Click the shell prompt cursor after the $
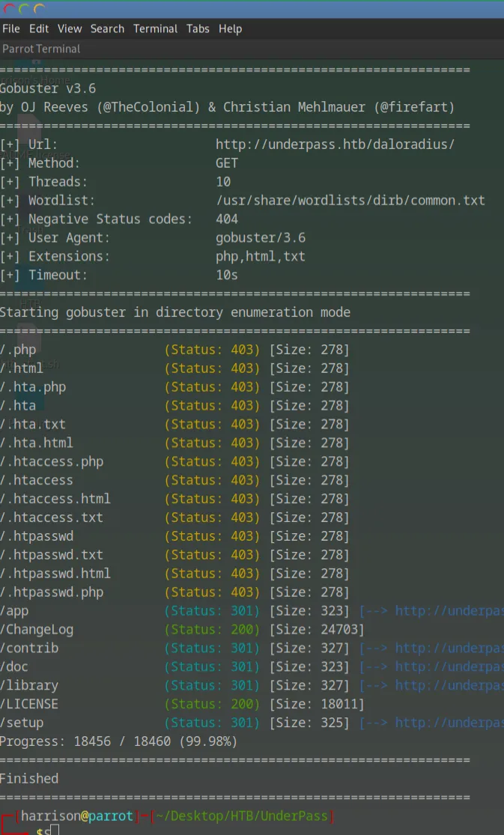Screen dimensions: 504x835 tap(55, 831)
